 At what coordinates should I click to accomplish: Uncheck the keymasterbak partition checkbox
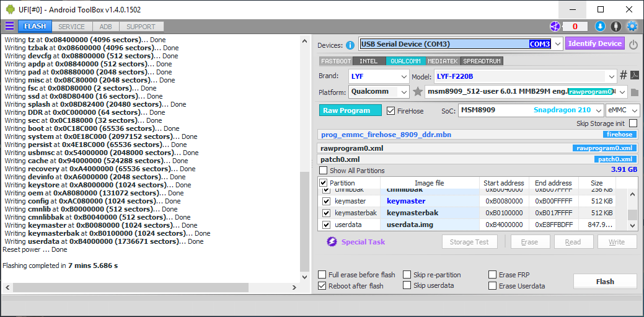click(x=327, y=213)
